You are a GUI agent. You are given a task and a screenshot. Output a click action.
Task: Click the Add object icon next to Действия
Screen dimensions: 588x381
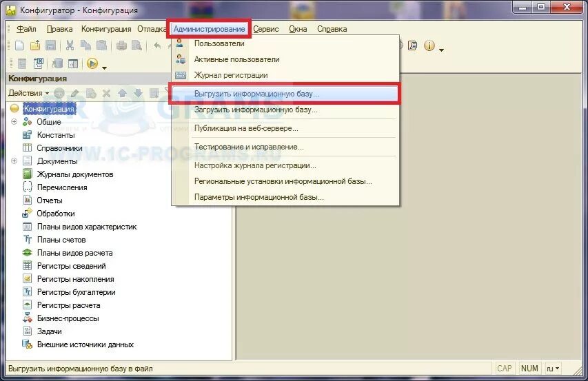tap(59, 93)
